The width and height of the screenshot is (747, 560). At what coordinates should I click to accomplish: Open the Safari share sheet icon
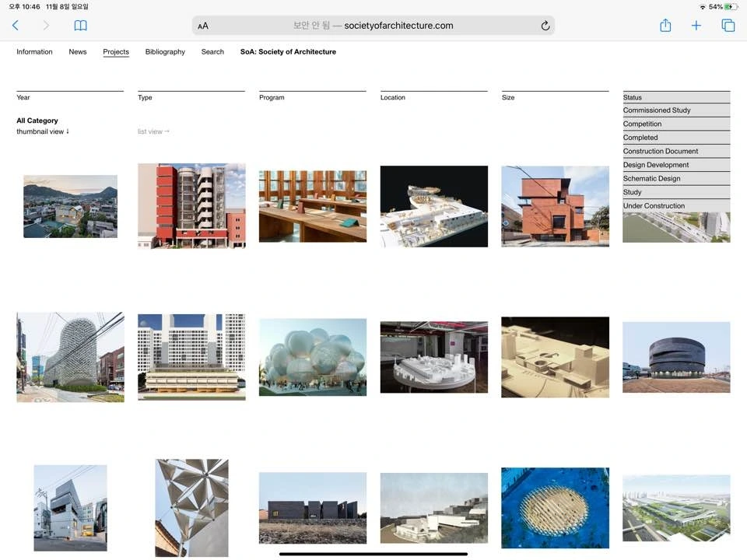click(665, 25)
